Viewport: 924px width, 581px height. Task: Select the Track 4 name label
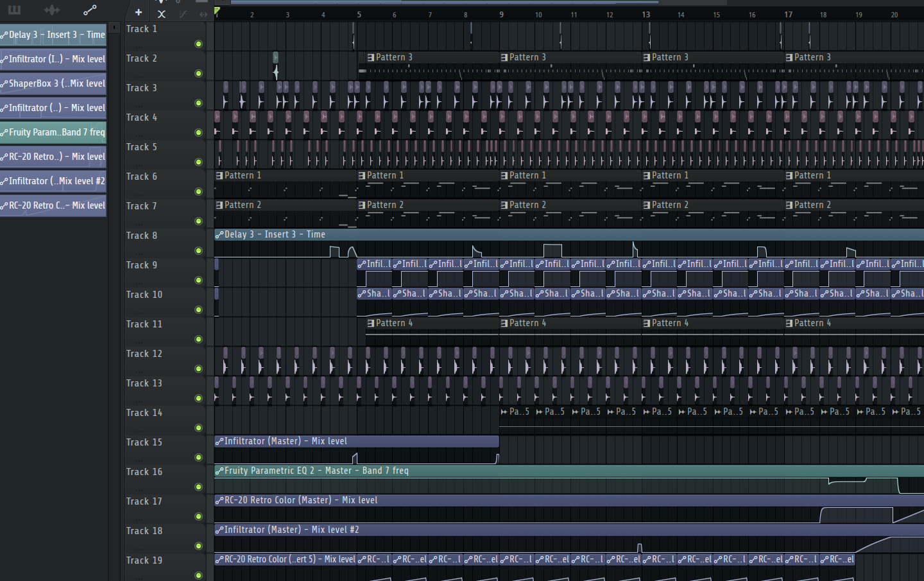pos(141,117)
